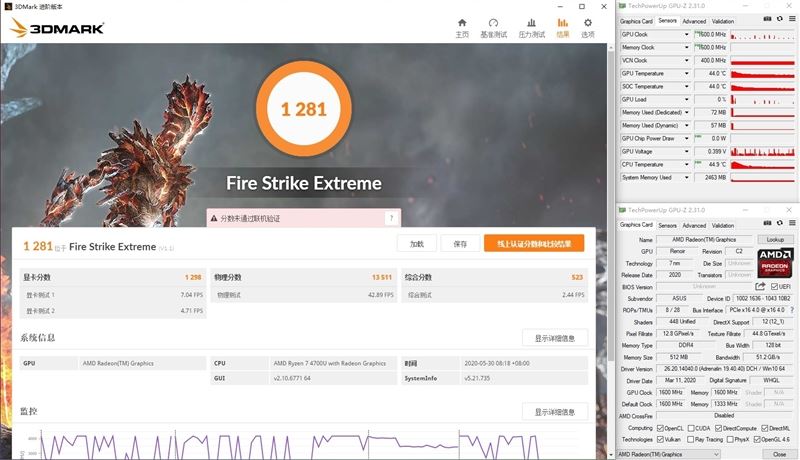800x460 pixels.
Task: Open the Memory Used (Dedicated) dropdown
Action: [686, 112]
